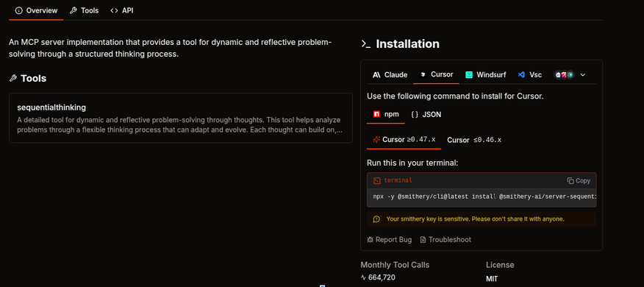The image size is (644, 287).
Task: Click the wrench icon beside the Tools heading
Action: click(x=12, y=78)
